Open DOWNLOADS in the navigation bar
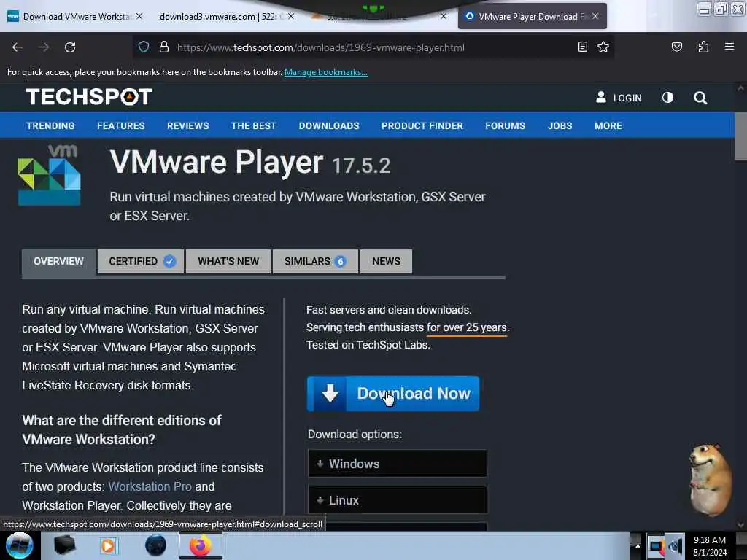Viewport: 747px width, 560px height. point(329,125)
